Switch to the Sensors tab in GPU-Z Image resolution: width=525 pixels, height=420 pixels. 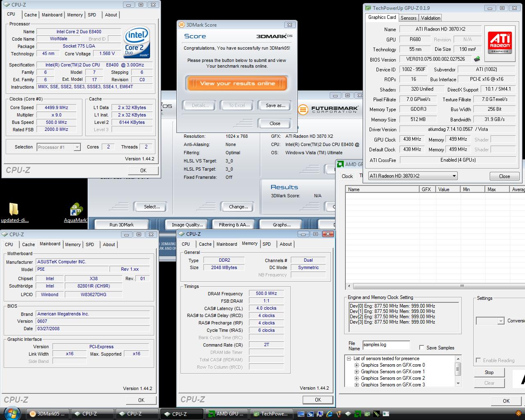(x=409, y=18)
